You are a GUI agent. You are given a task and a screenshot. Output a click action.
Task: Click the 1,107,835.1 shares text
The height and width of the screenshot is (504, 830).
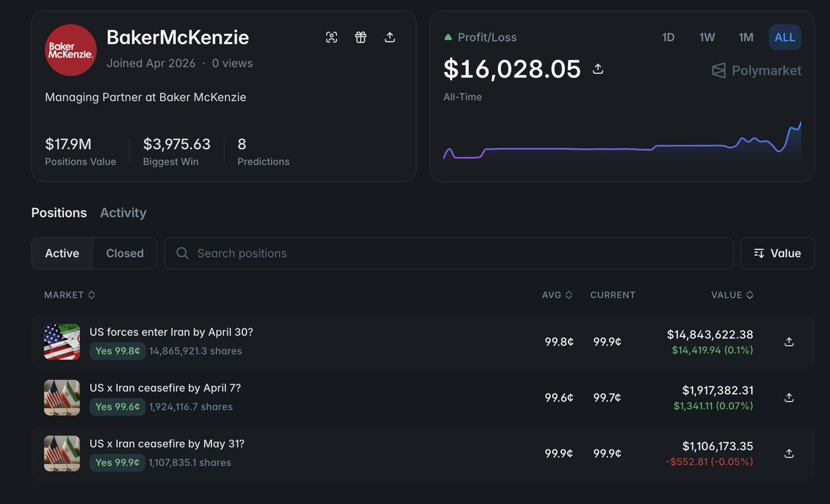(190, 463)
